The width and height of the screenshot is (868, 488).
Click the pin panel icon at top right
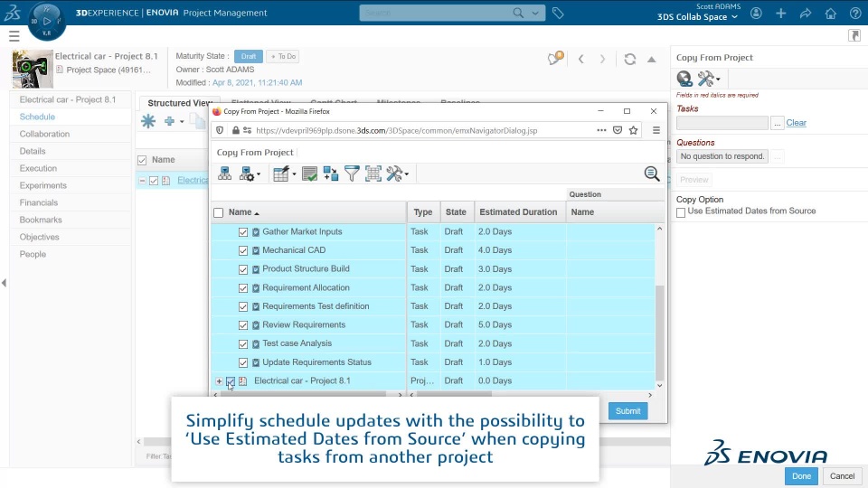[x=854, y=36]
